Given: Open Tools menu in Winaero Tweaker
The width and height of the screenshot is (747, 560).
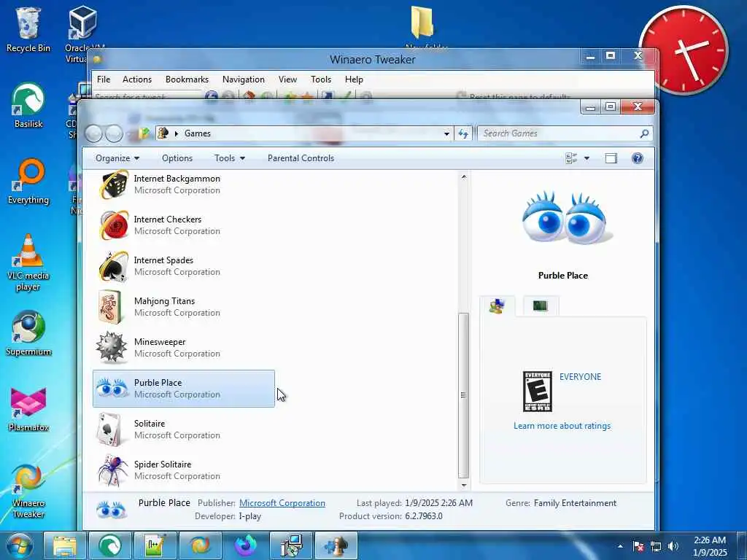Looking at the screenshot, I should coord(321,79).
